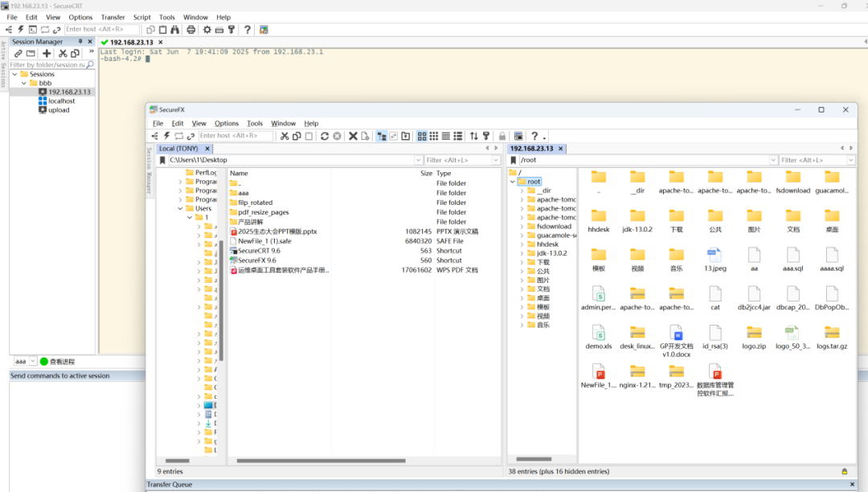Switch to the Local (TONY) tab
This screenshot has height=492, width=868.
(x=178, y=149)
